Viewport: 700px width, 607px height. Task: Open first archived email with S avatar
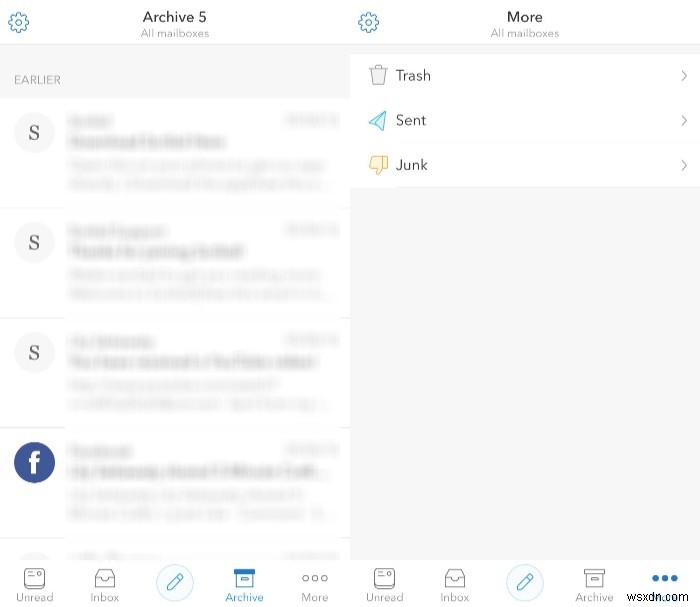pyautogui.click(x=175, y=153)
